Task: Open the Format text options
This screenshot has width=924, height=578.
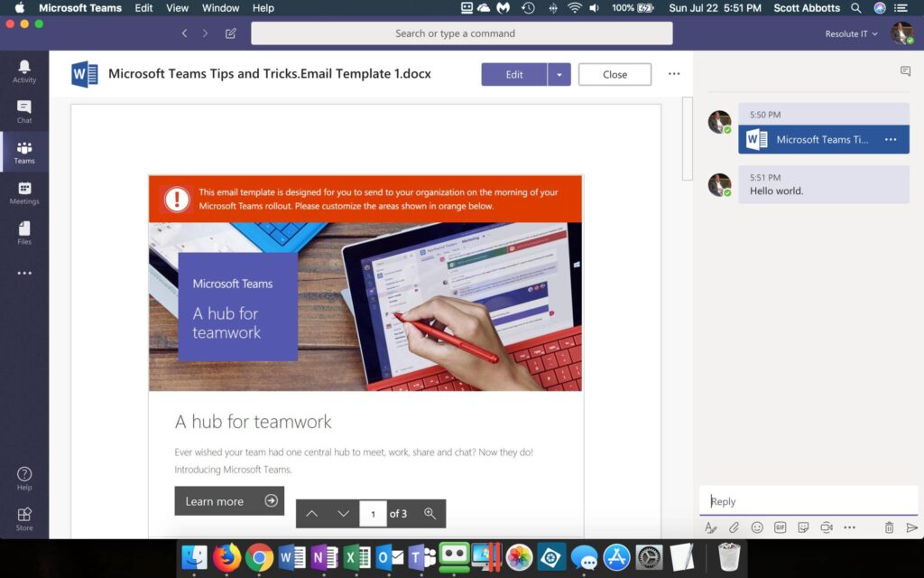Action: point(711,527)
